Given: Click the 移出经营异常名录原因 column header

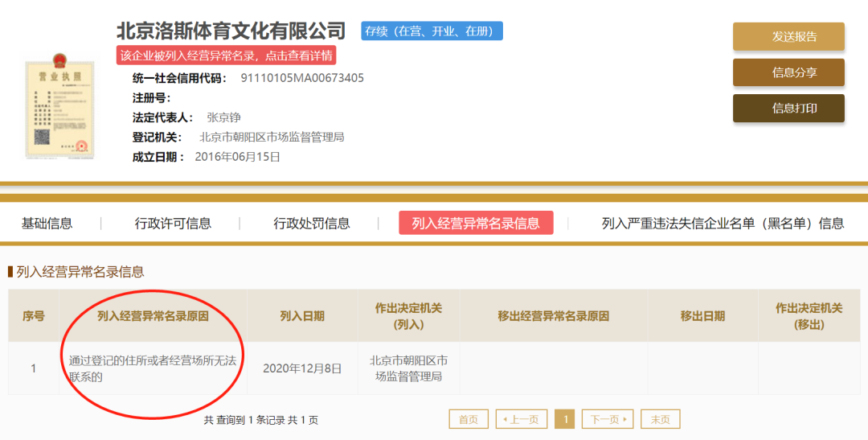Looking at the screenshot, I should (x=554, y=316).
